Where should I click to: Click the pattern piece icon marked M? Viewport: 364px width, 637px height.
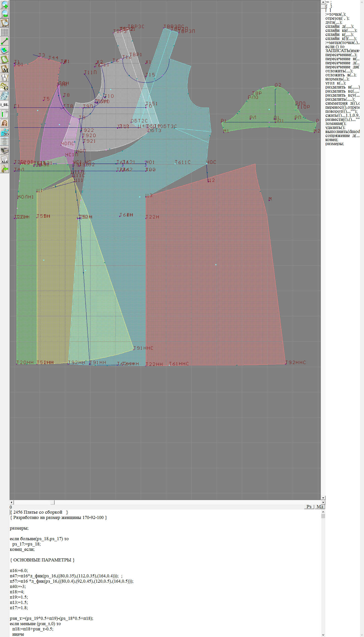point(5,69)
